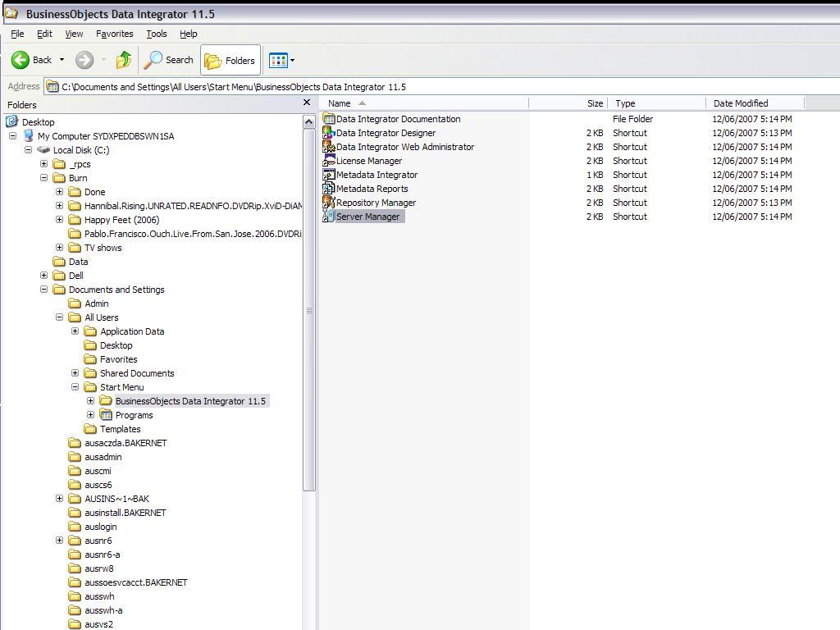Open Data Integrator Web Administrator
Screen dimensions: 840x630
[x=404, y=146]
